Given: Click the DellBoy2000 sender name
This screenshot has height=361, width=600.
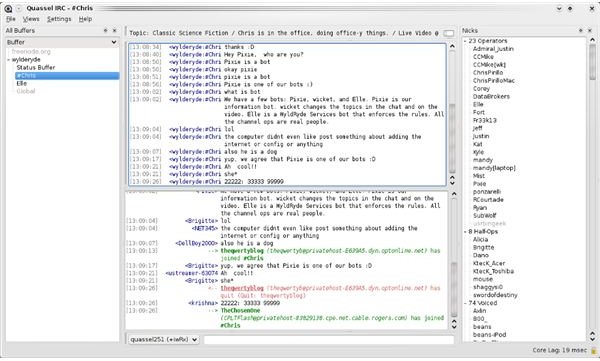Looking at the screenshot, I should coord(197,243).
